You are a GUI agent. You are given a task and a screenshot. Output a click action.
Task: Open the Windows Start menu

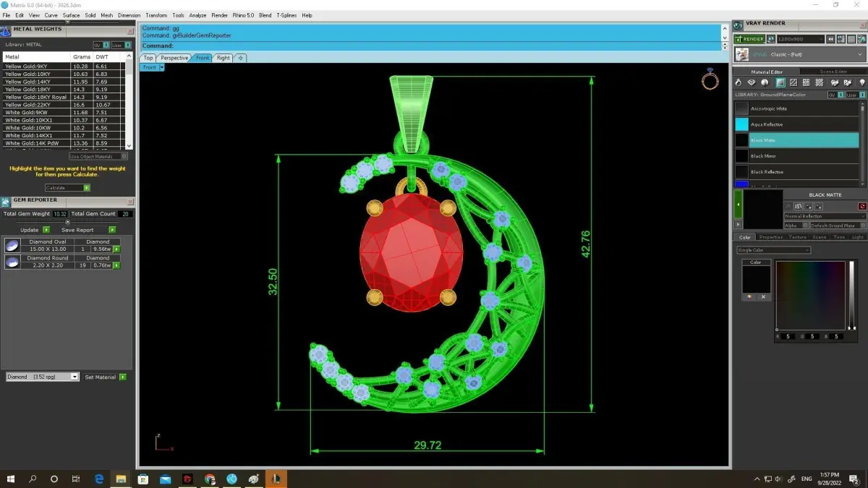tap(11, 479)
